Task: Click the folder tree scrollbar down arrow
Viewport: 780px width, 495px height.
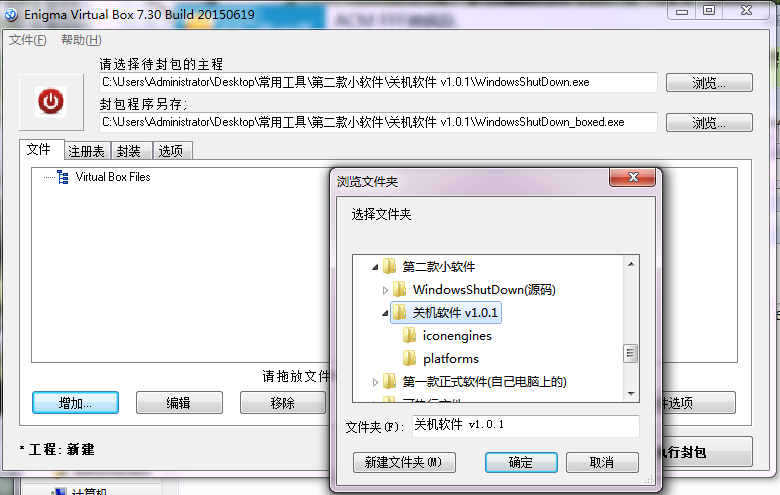Action: 631,394
